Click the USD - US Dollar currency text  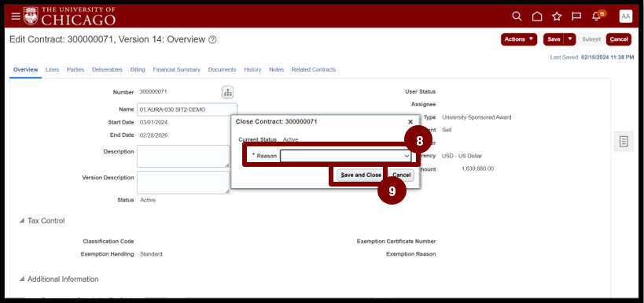pyautogui.click(x=462, y=157)
